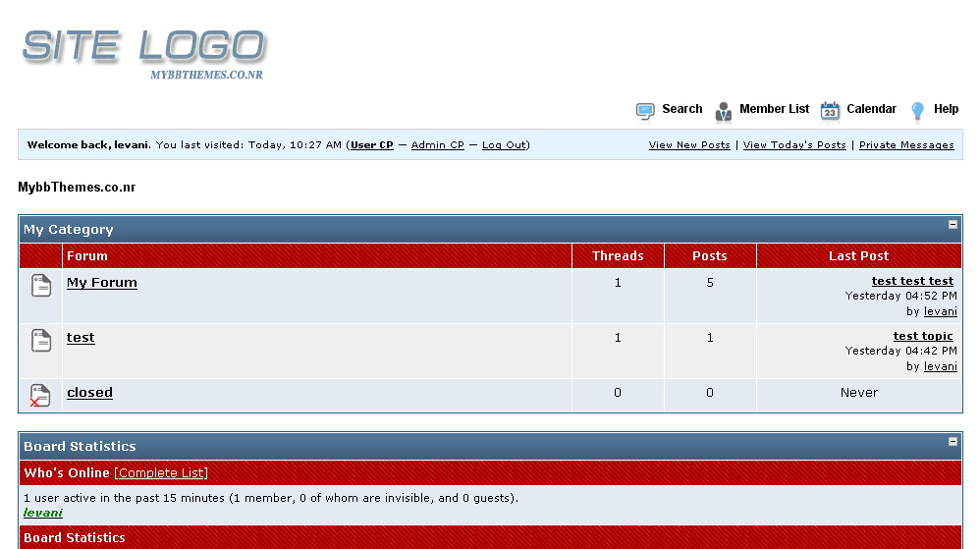Click the closed forum icon with red X

40,395
